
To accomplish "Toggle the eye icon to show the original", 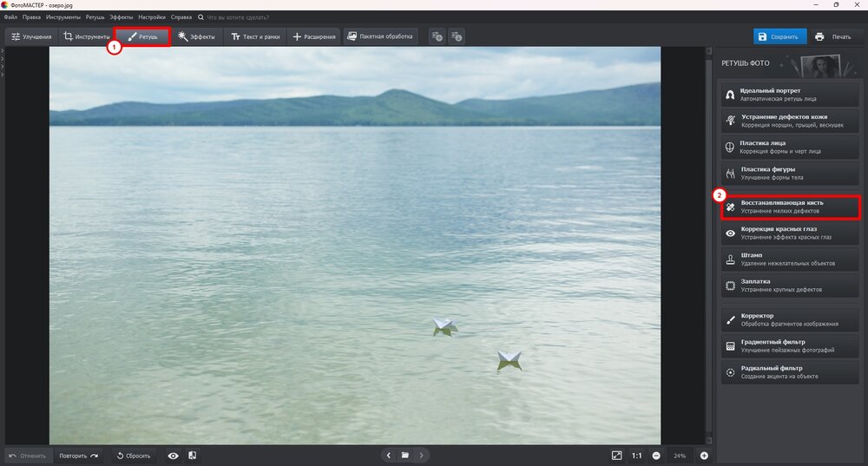I will (173, 456).
